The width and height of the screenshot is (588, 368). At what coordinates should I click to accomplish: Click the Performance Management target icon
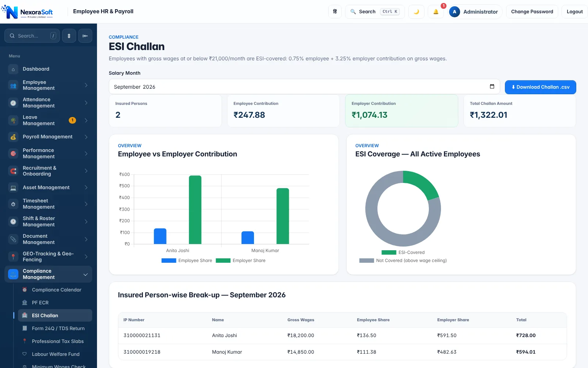[13, 153]
